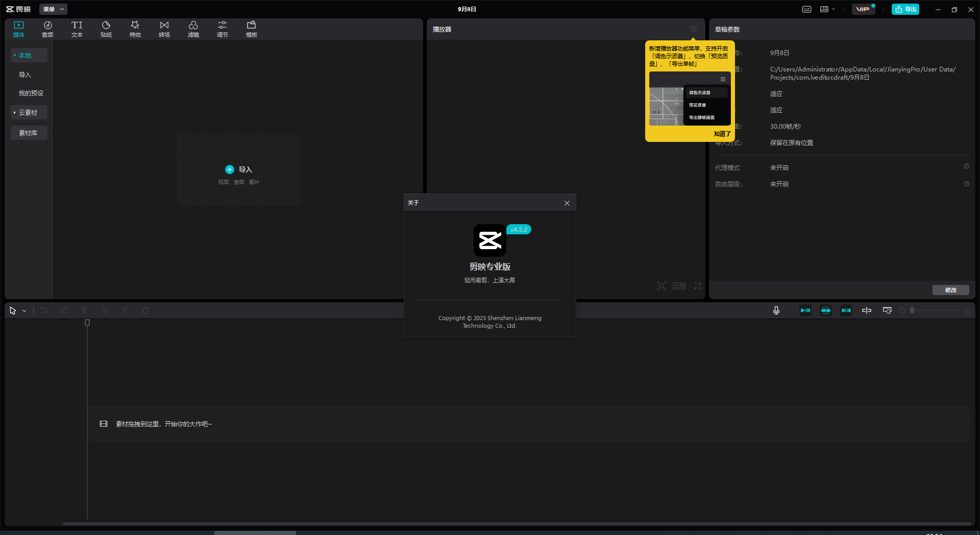Toggle main track magnet

tap(805, 310)
